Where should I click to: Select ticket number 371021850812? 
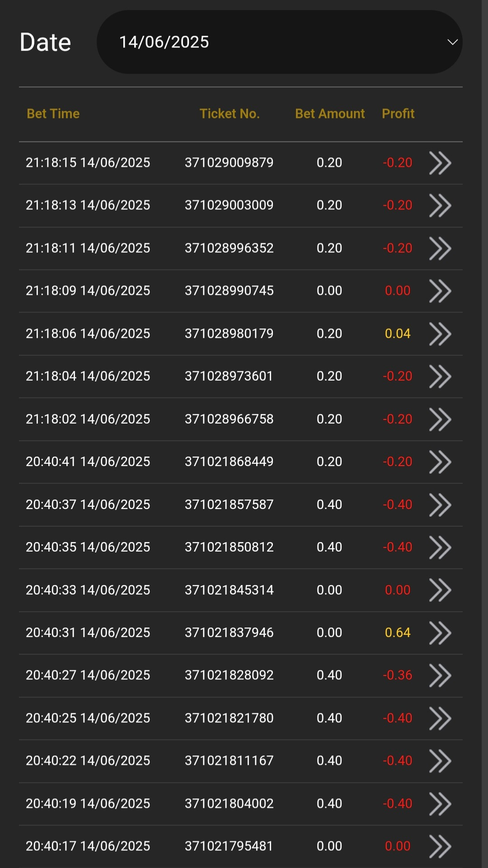pos(229,547)
